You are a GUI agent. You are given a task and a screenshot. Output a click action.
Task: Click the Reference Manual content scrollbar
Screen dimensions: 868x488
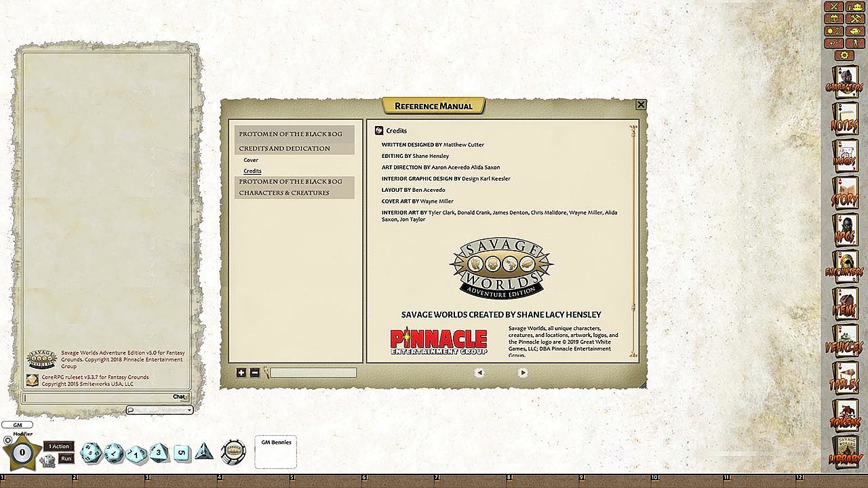point(633,241)
